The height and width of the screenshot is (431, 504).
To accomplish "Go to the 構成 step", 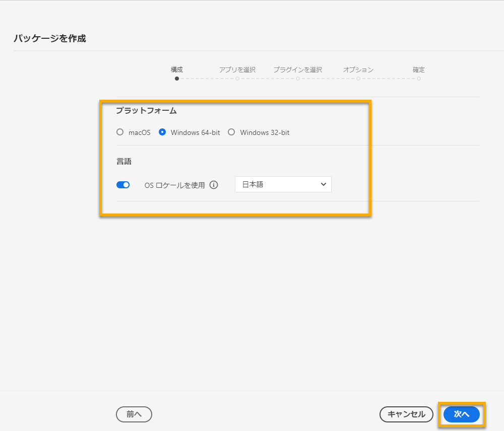I will point(177,69).
